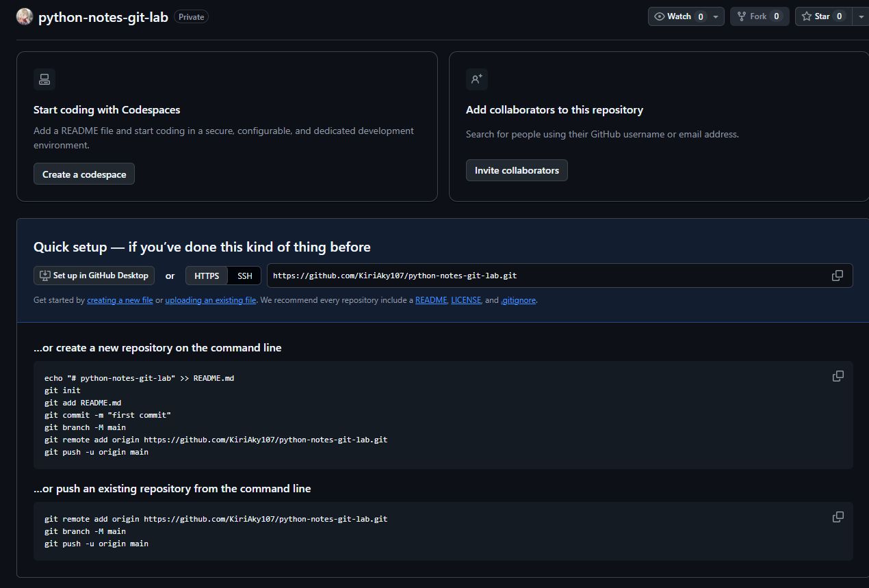
Task: Click the 'git commit -m "first commit"' line
Action: pos(107,415)
